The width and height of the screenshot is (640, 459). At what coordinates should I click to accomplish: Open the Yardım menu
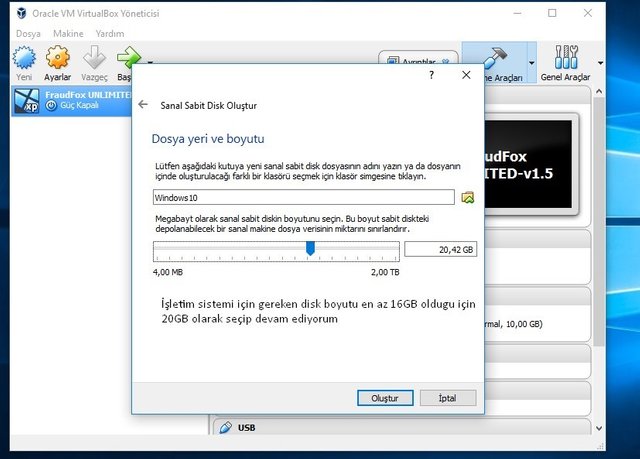pos(110,33)
